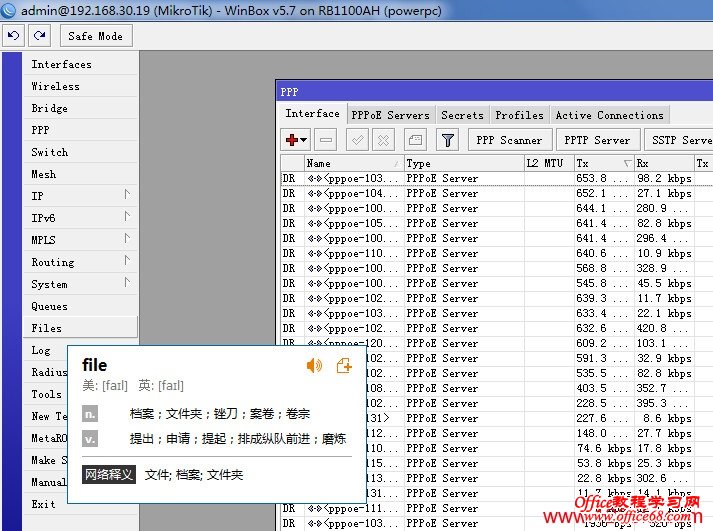Select the row with Tx 22.8 kbps
This screenshot has height=531, width=713.
coord(539,478)
